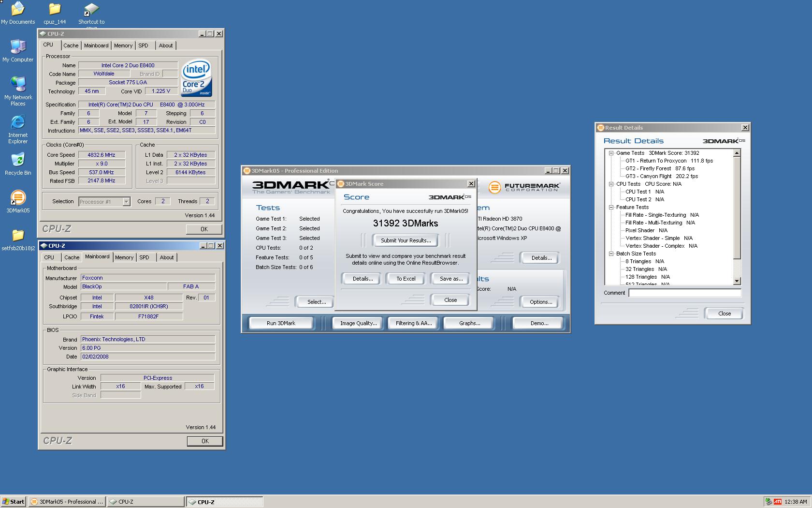The width and height of the screenshot is (812, 508).
Task: Click the top CPU-Z window title icon
Action: (43, 34)
